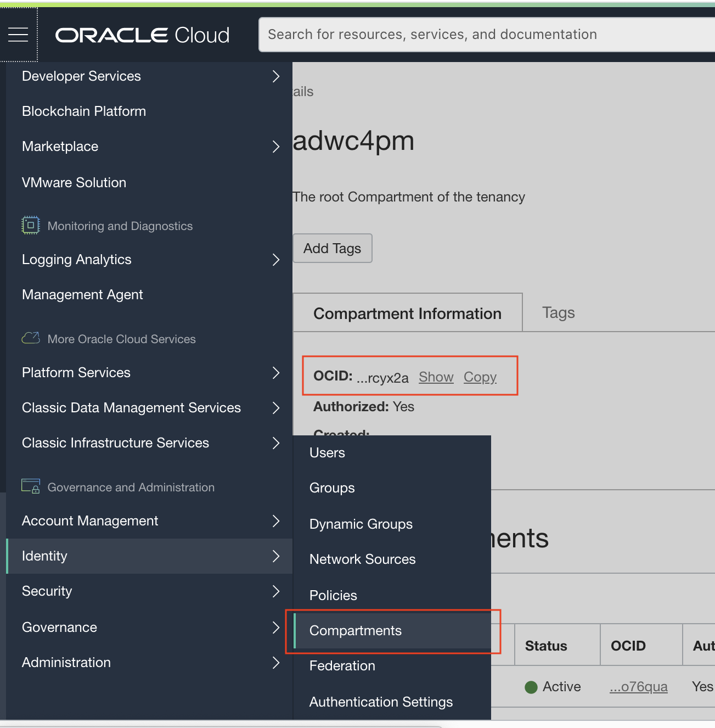Click the More Oracle Cloud Services cloud icon
This screenshot has height=728, width=715.
[x=31, y=338]
